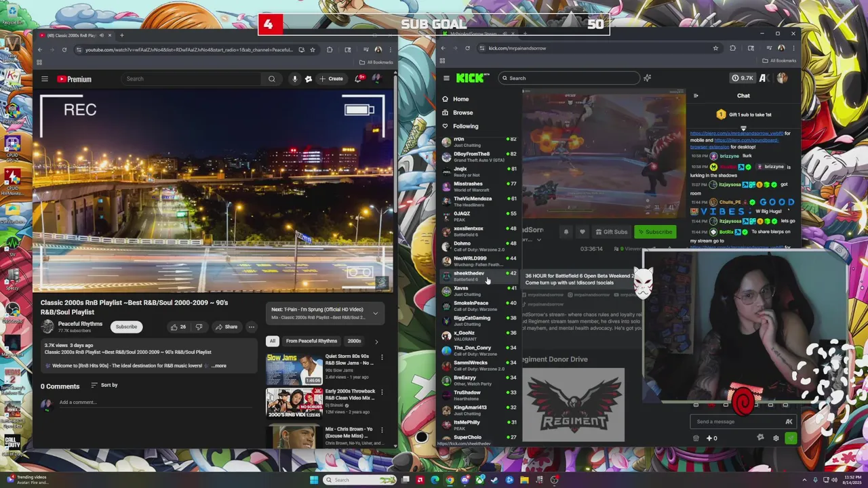Image resolution: width=868 pixels, height=488 pixels.
Task: Collapse the Kick chat panel
Action: click(696, 96)
